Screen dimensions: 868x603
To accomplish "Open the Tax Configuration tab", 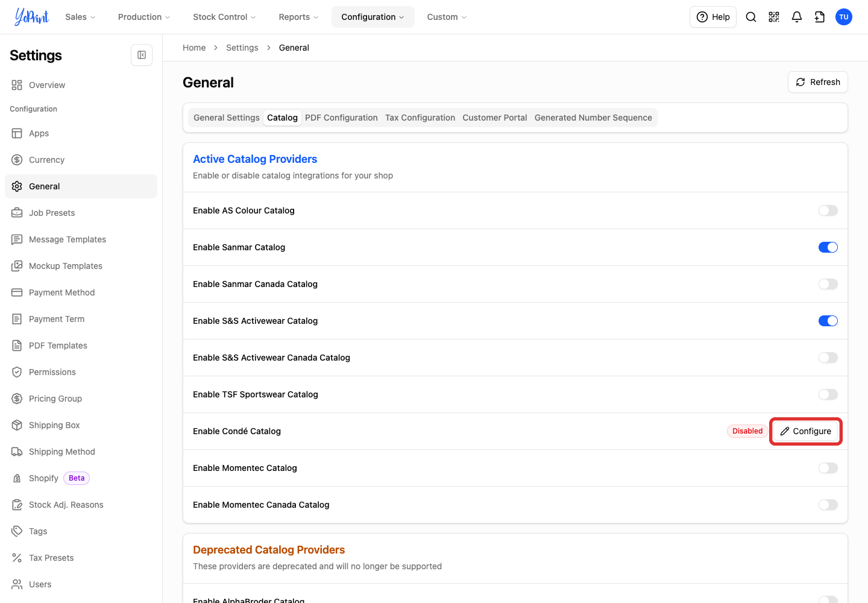I will click(420, 118).
